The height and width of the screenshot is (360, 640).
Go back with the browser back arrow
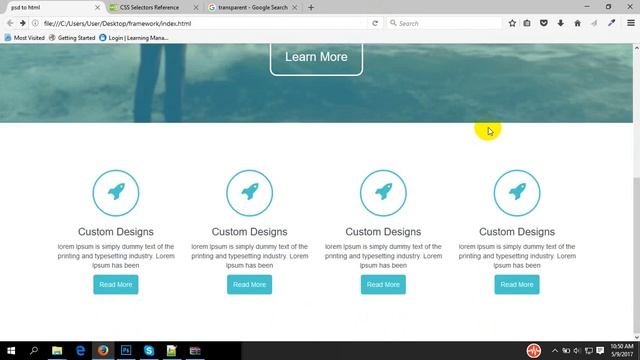10,23
